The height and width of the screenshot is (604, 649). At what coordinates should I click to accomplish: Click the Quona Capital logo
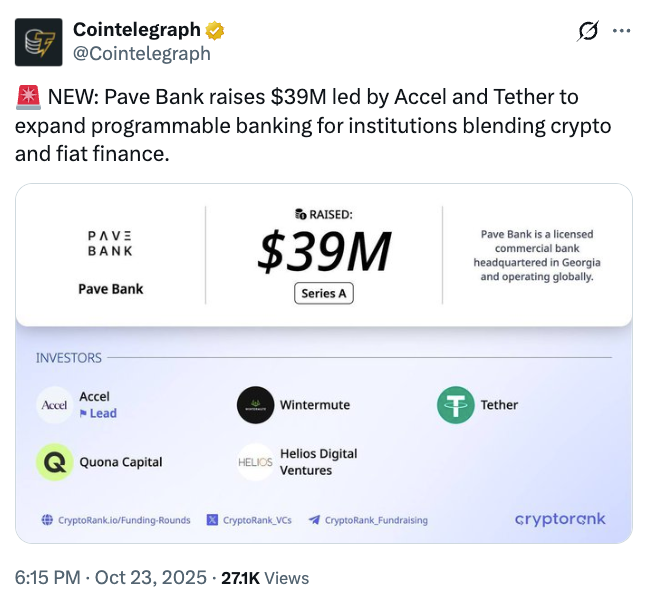(54, 462)
